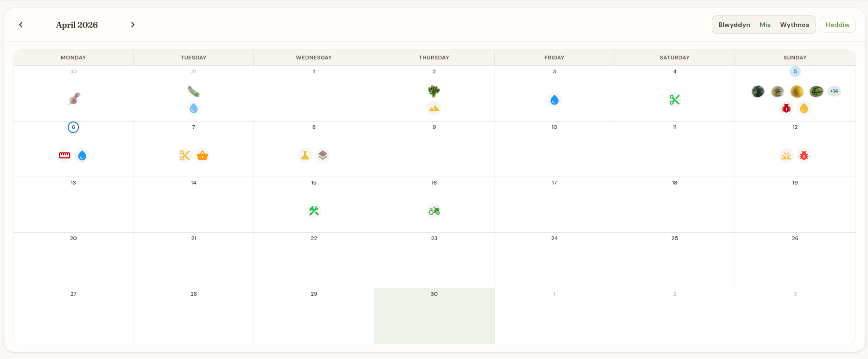
Task: Switch to the Wythnos week view
Action: click(x=794, y=24)
